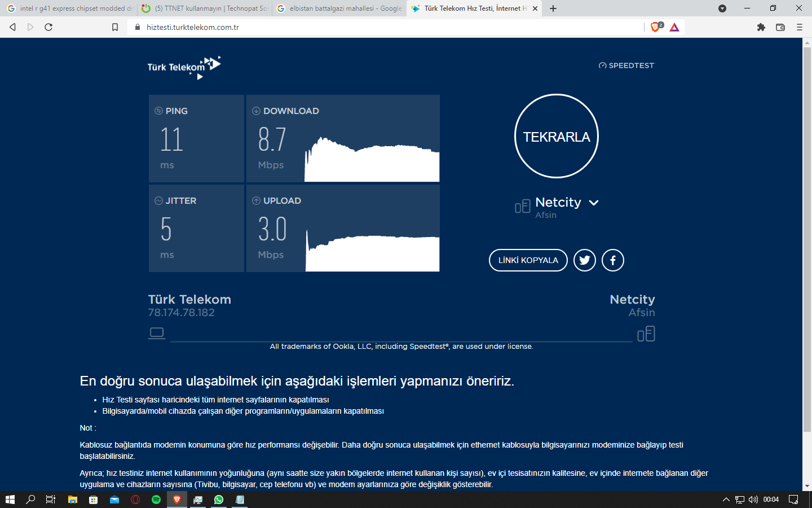Bookmark this page with the bookmark icon
812x508 pixels.
(x=115, y=27)
